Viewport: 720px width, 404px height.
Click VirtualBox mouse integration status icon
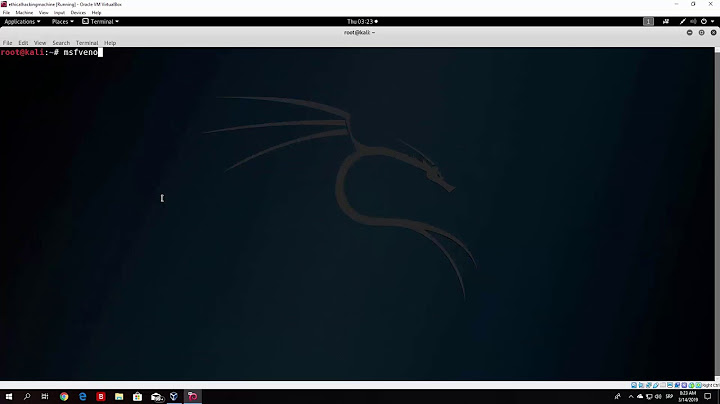(691, 385)
